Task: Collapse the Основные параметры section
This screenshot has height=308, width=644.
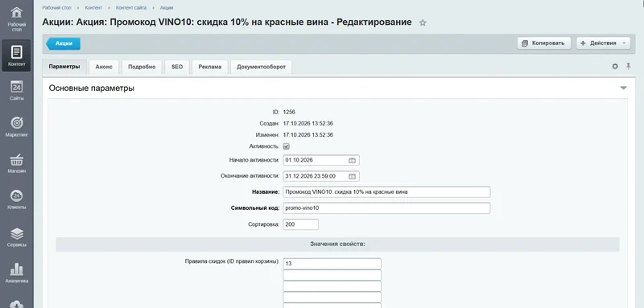Action: point(623,88)
